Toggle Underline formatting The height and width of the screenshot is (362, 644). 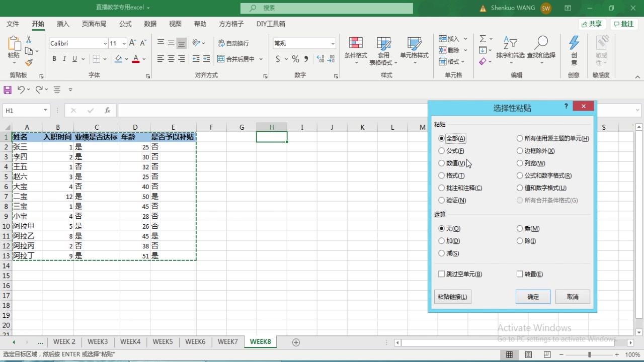point(75,59)
